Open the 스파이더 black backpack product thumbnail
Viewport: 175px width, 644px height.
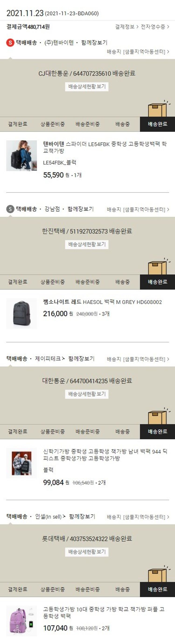click(21, 156)
